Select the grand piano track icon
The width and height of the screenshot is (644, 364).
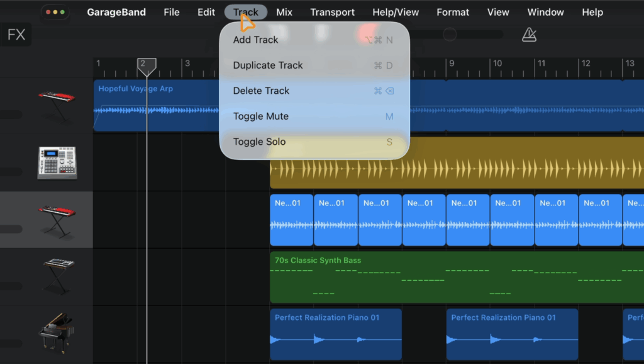click(x=57, y=333)
